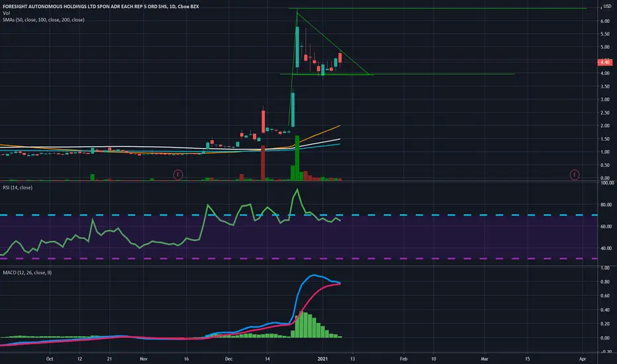This screenshot has height=364, width=617.
Task: Select the Vol indicator legend label
Action: [7, 13]
